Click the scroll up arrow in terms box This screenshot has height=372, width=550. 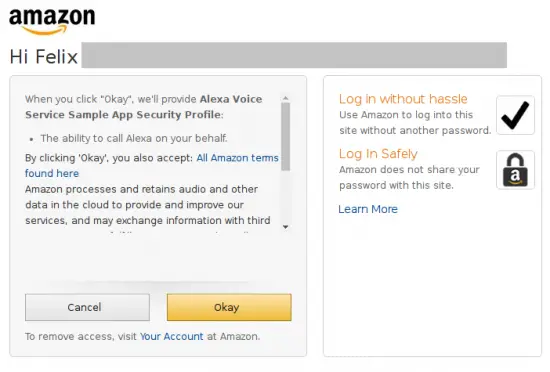point(286,98)
